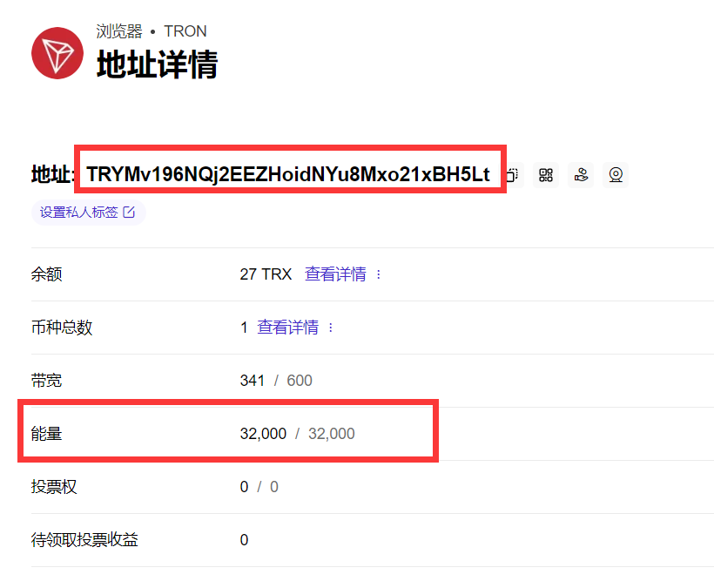Expand the three-dot menu beside token count

coord(331,328)
